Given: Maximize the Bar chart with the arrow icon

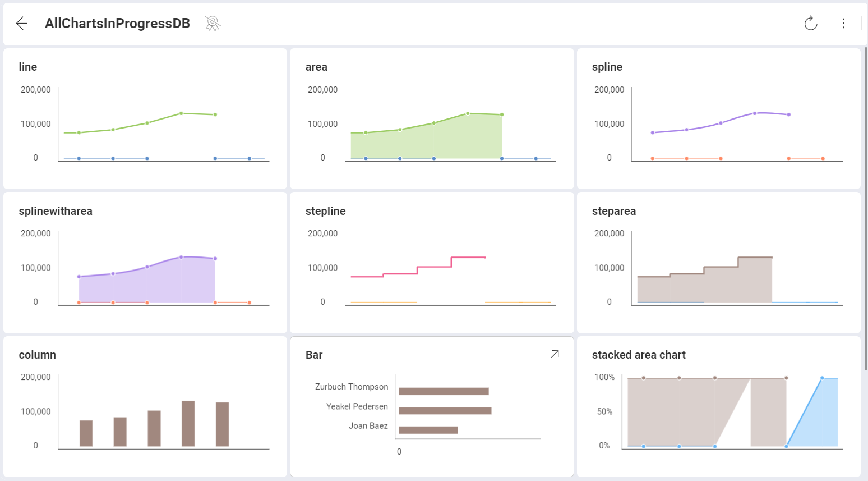Looking at the screenshot, I should (x=555, y=354).
